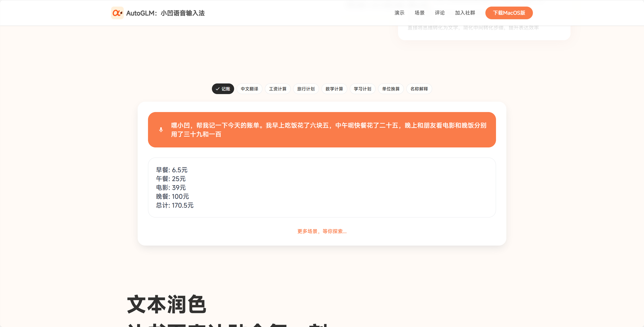The image size is (644, 327).
Task: Click the line 电影: 39元
Action: 171,188
